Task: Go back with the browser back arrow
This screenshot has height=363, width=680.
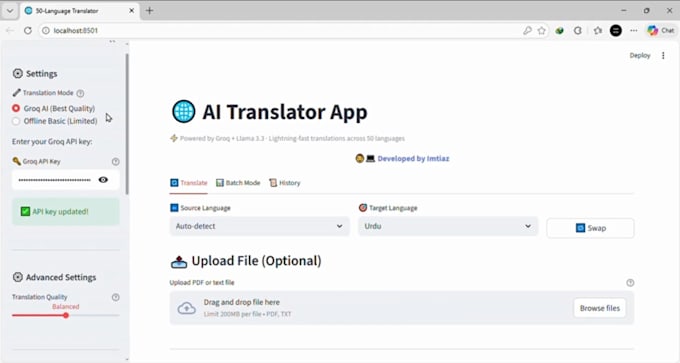Action: coord(10,30)
